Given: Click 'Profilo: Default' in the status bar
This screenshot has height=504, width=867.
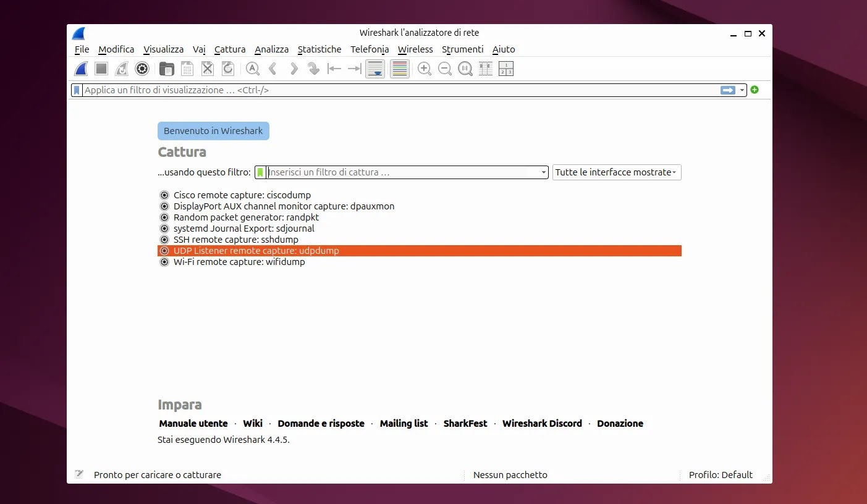Looking at the screenshot, I should (x=721, y=475).
